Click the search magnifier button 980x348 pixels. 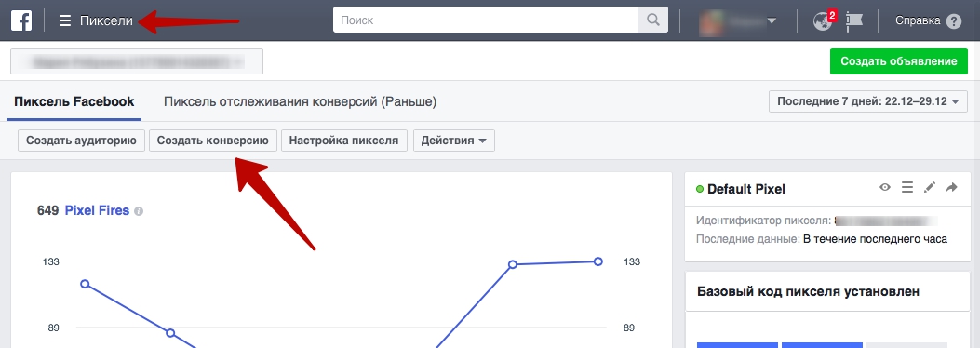click(653, 20)
